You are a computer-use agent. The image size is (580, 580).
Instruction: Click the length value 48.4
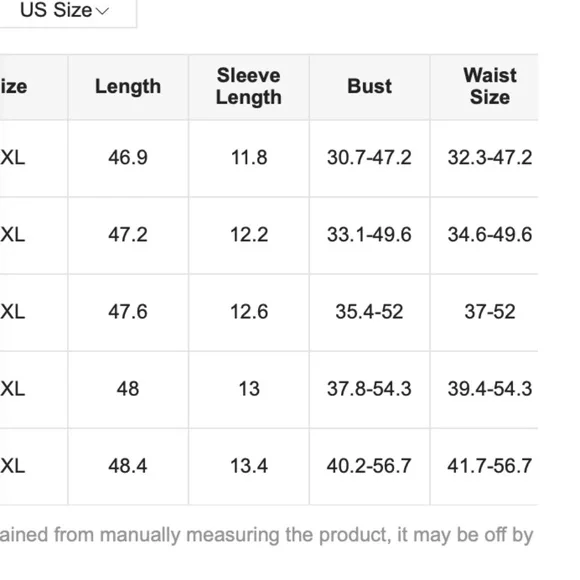pyautogui.click(x=128, y=466)
